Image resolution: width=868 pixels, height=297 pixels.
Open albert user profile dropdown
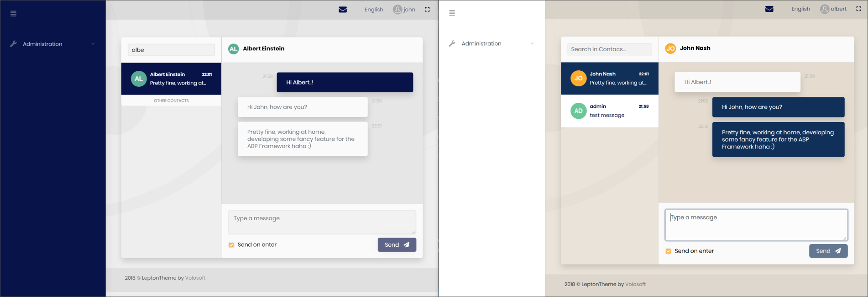click(x=833, y=9)
